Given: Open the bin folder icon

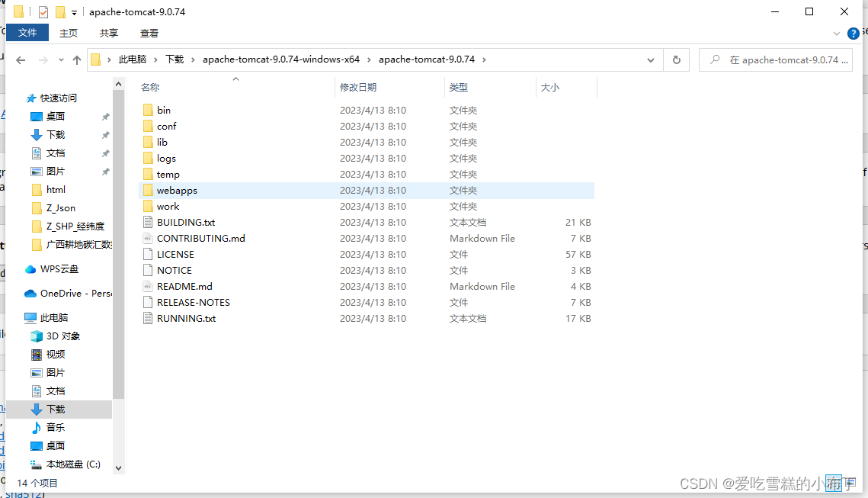Looking at the screenshot, I should click(x=148, y=111).
